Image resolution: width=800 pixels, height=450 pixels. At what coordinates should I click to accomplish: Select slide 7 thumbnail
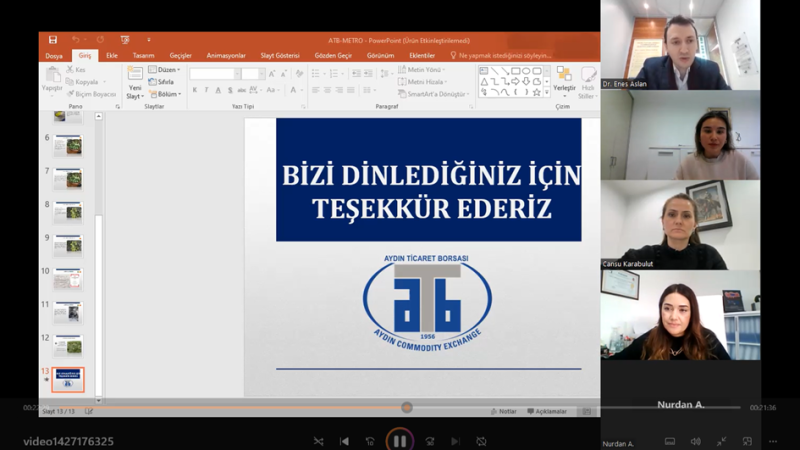pyautogui.click(x=68, y=179)
